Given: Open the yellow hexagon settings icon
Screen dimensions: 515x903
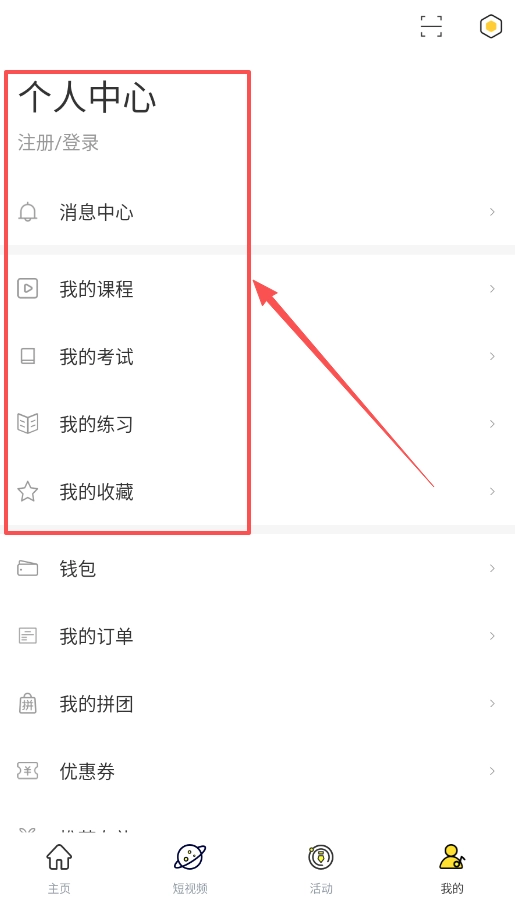Looking at the screenshot, I should click(491, 26).
